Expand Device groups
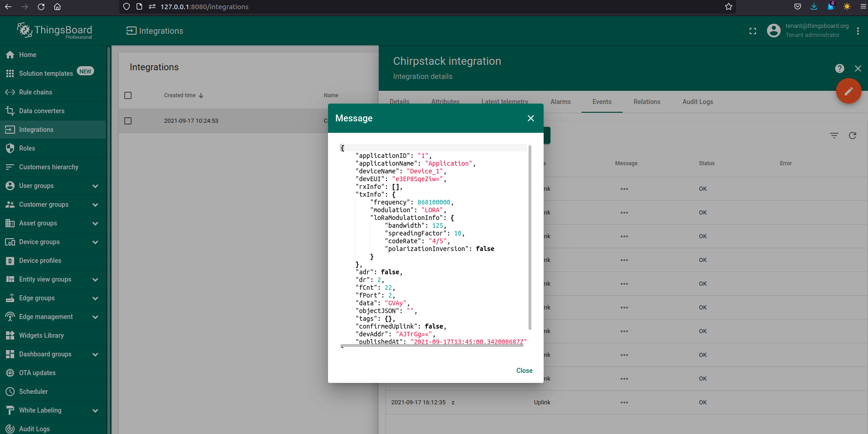868x434 pixels. click(x=95, y=242)
